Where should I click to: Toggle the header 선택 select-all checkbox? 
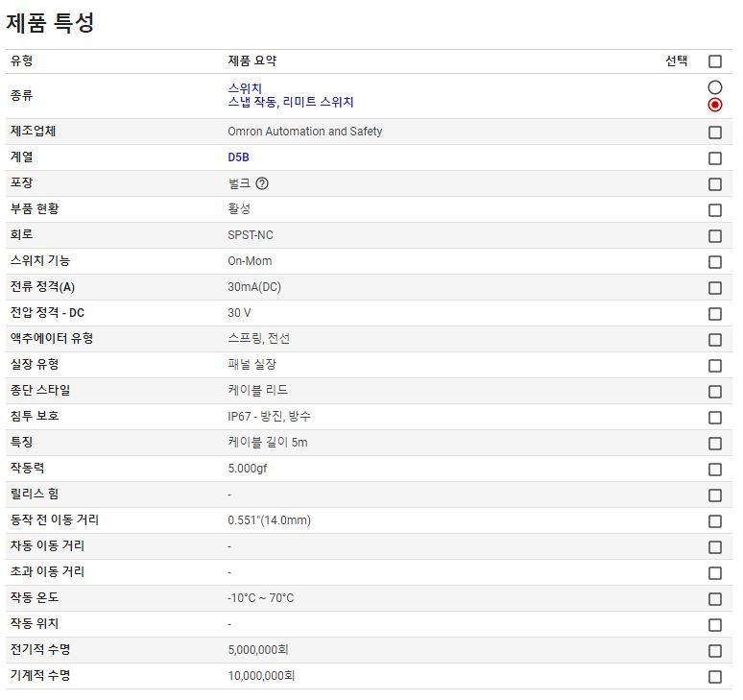click(714, 61)
